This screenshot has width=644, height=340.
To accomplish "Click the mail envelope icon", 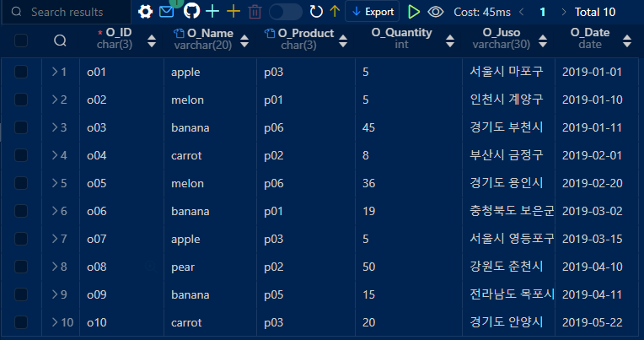I will (166, 12).
